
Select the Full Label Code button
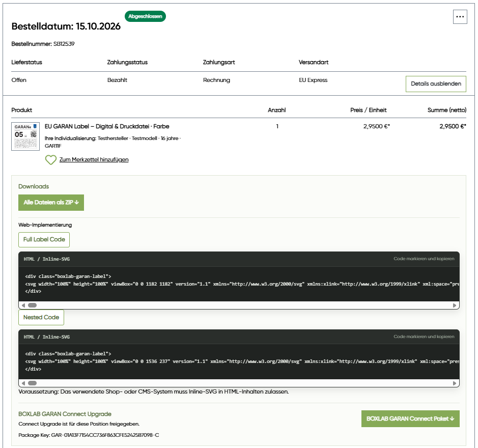[44, 240]
